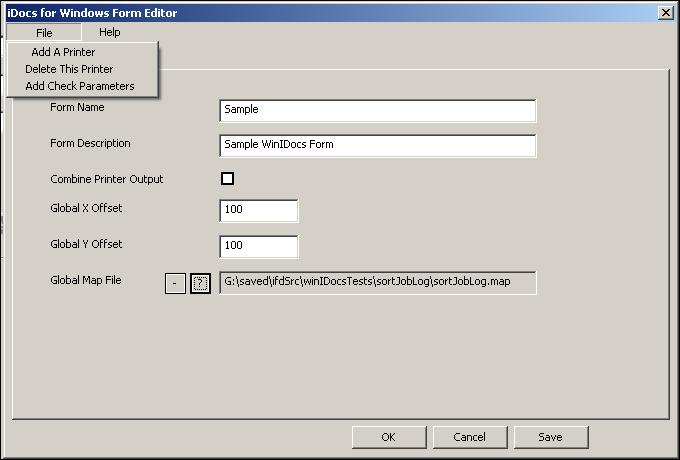Close the Form Editor window with the X

click(666, 13)
